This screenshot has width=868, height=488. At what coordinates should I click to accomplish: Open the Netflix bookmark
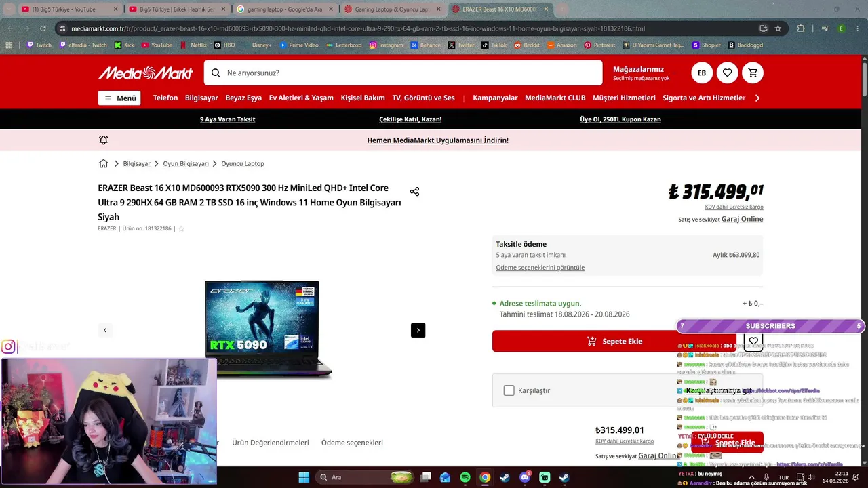(193, 45)
